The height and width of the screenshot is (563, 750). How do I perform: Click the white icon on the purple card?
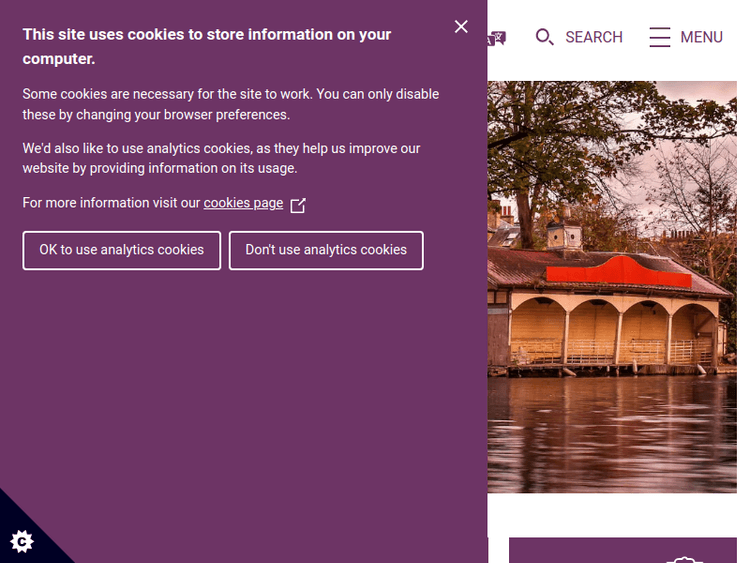pos(684,558)
